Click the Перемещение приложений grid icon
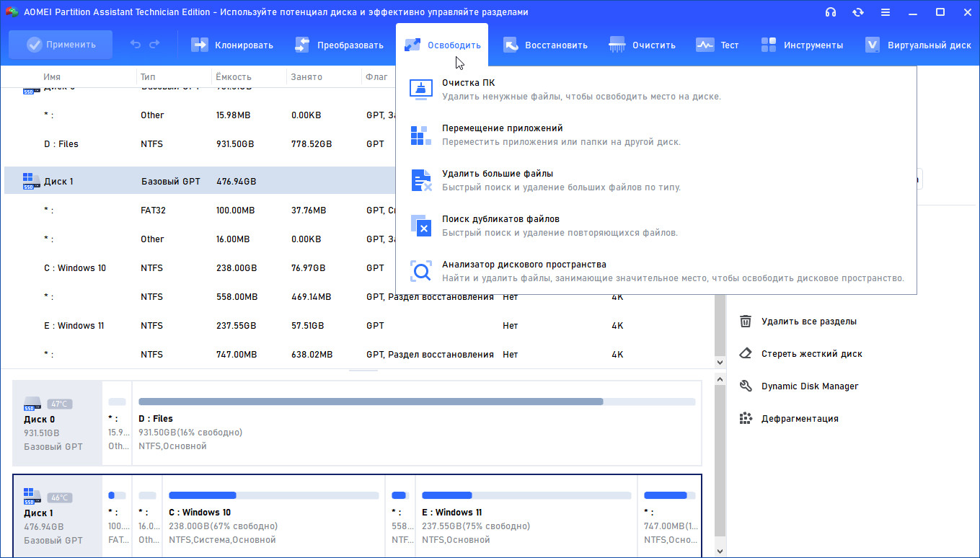Image resolution: width=980 pixels, height=558 pixels. 421,135
